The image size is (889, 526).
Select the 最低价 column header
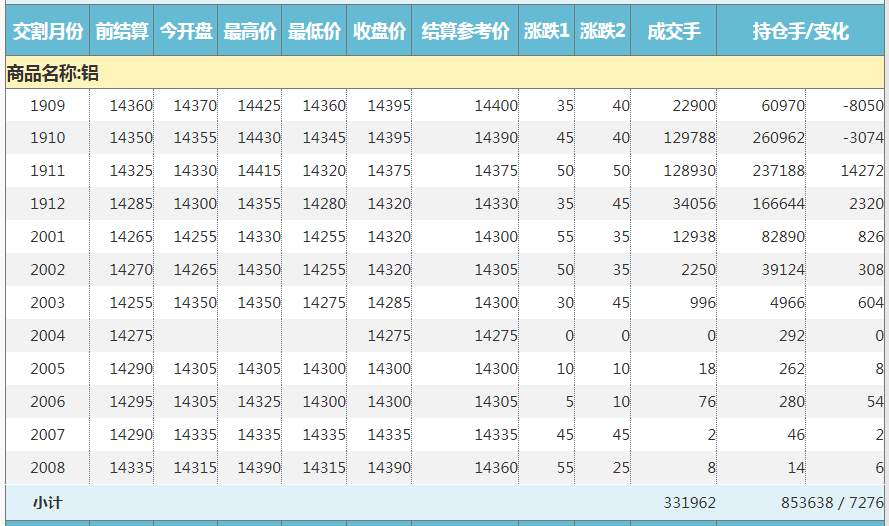314,32
